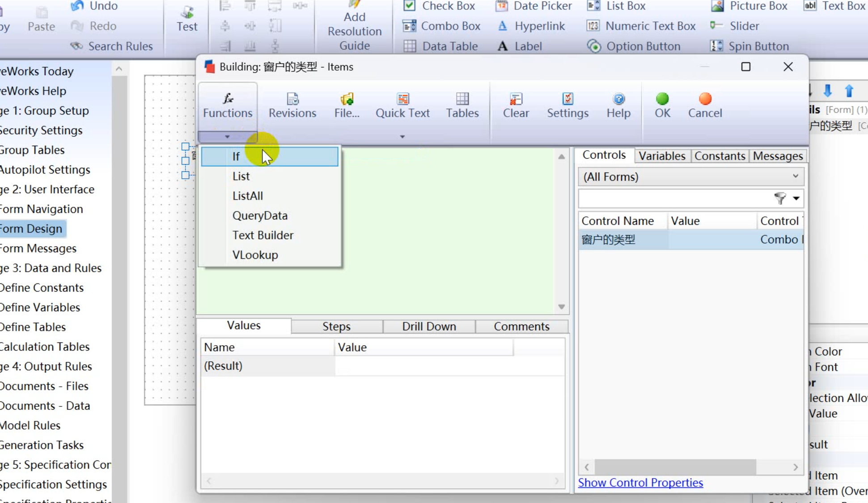Switch to the Variables tab
Image resolution: width=868 pixels, height=503 pixels.
[x=662, y=156]
